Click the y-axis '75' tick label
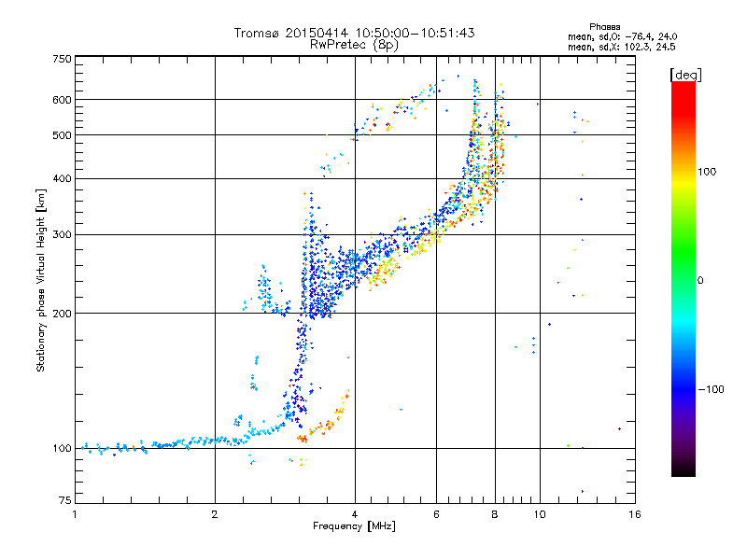Screen dimensions: 747x560 64,500
